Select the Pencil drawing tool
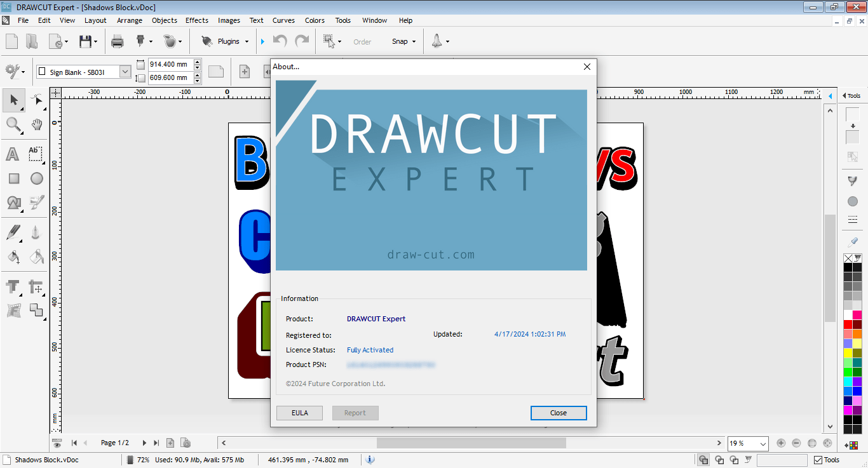 [x=13, y=232]
